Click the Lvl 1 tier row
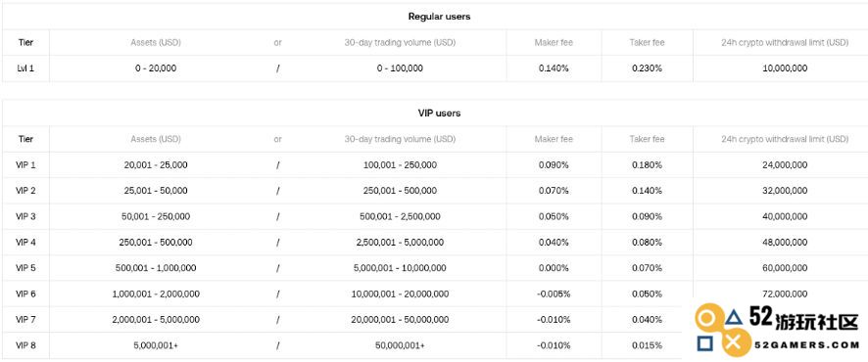 point(434,68)
